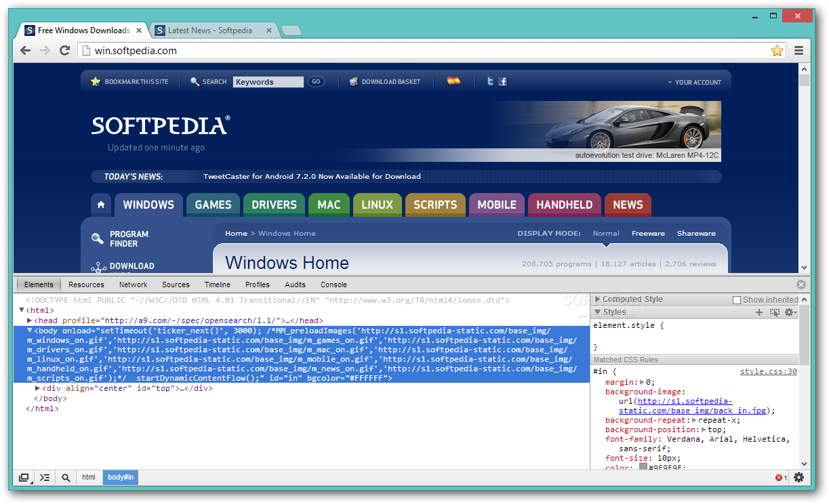Open the Chrome menu (three bars)
829x504 pixels.
pos(798,50)
